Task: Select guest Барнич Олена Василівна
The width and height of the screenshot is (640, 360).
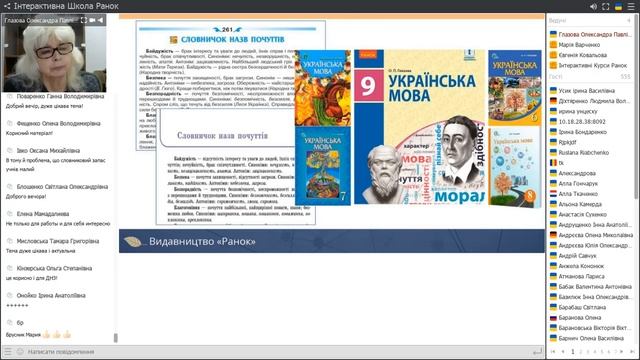Action: 590,338
